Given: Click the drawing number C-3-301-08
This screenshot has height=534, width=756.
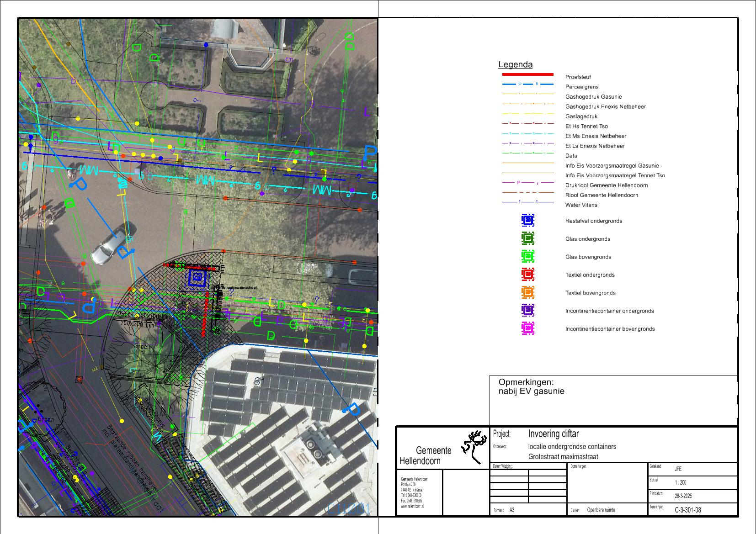Looking at the screenshot, I should 687,510.
